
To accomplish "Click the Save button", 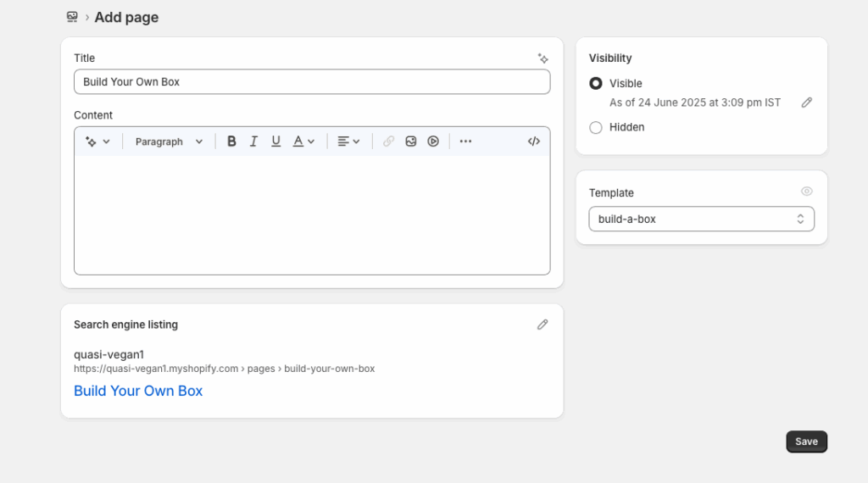I will pyautogui.click(x=807, y=441).
